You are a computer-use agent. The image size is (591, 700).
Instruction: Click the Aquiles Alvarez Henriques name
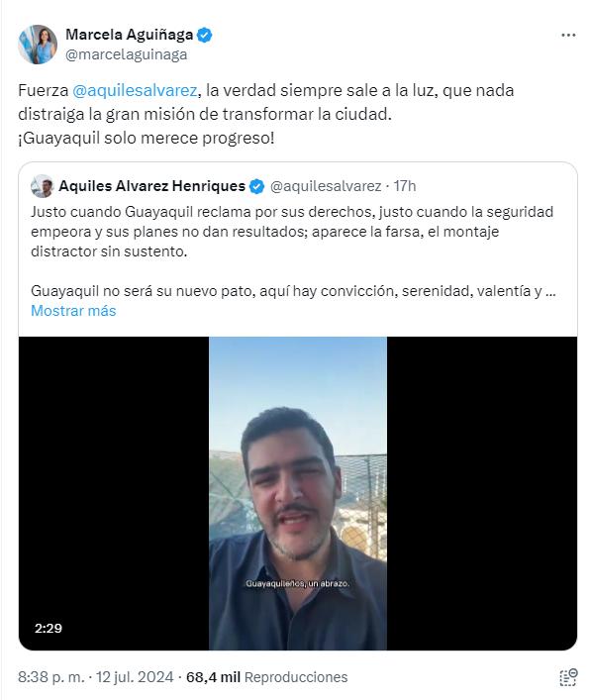(151, 186)
